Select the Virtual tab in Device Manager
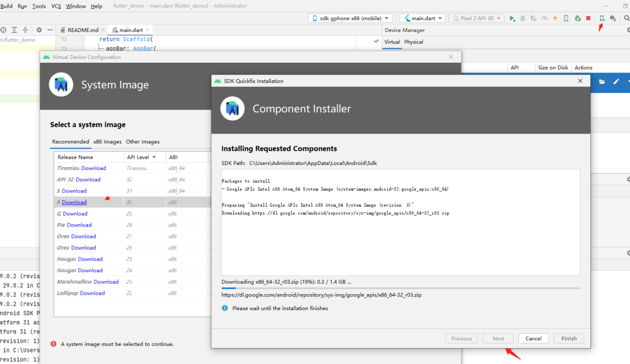Screen dimensions: 630x364 tap(392, 42)
